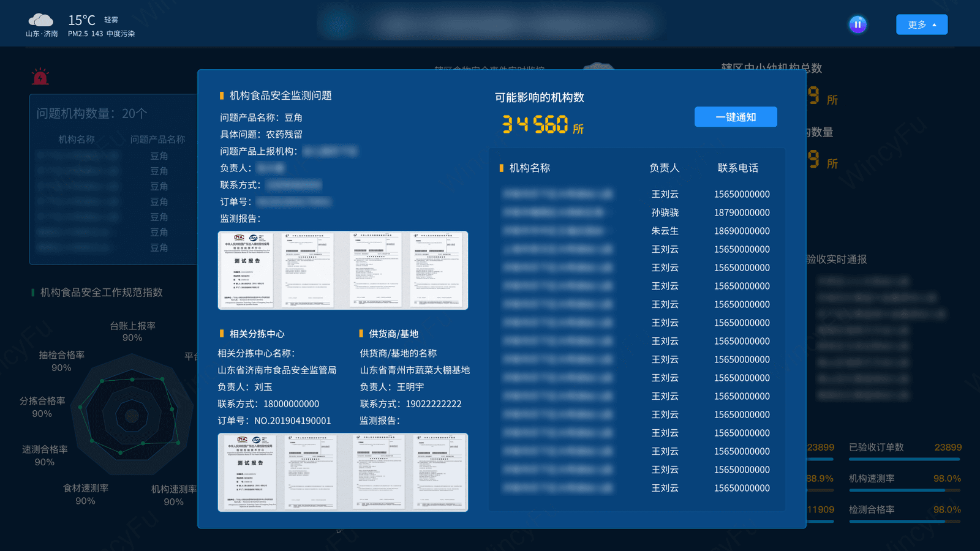Click the 食材速测率 radar label

86,488
